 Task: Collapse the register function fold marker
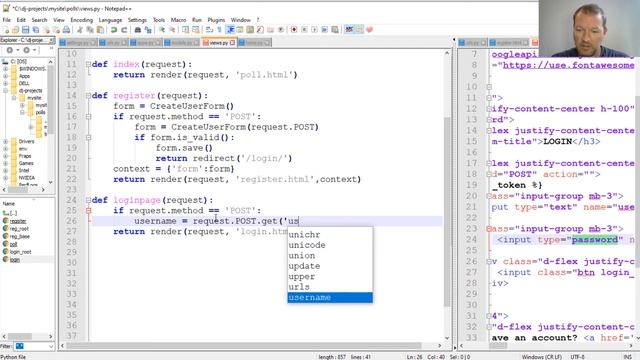(89, 96)
